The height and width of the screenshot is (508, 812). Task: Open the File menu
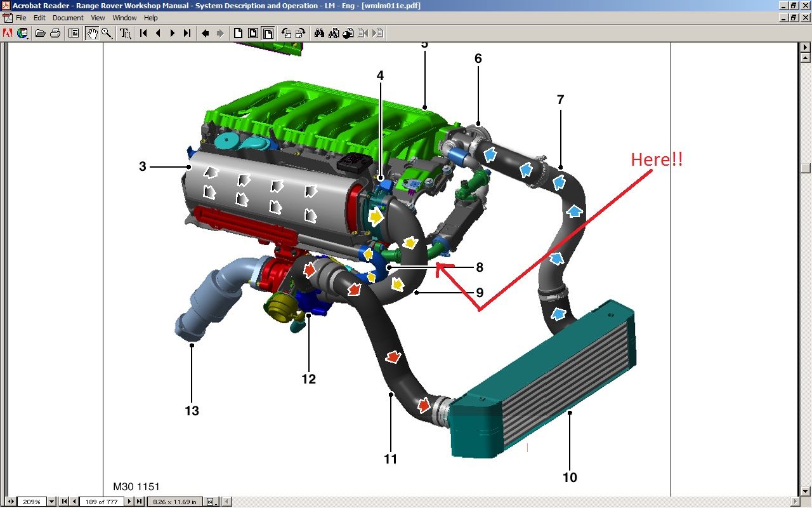21,18
